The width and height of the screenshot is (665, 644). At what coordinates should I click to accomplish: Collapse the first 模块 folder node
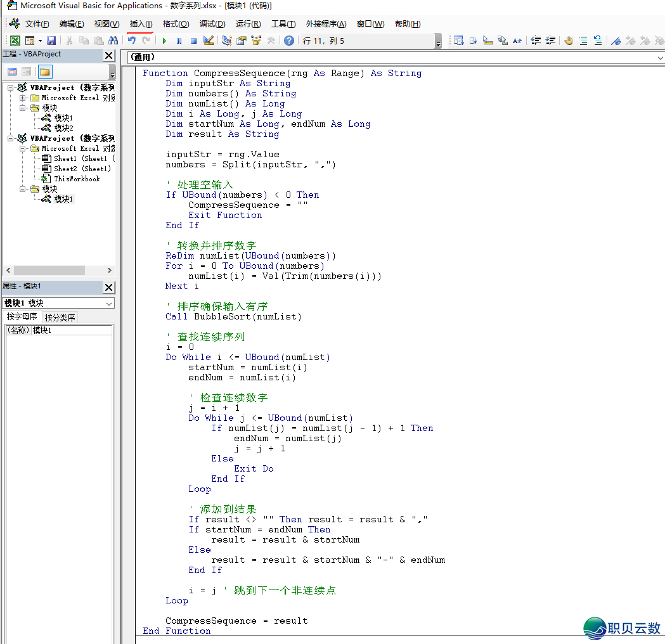coord(22,108)
